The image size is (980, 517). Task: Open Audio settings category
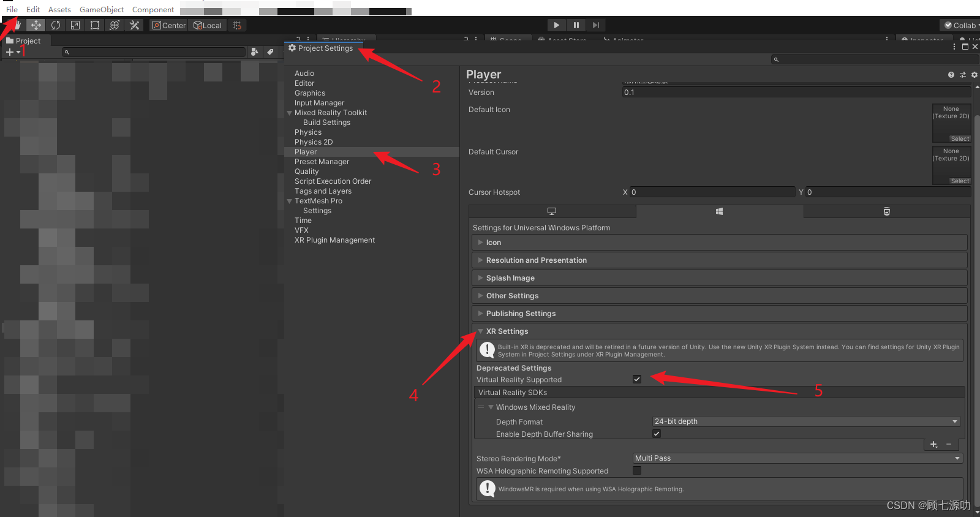click(304, 74)
